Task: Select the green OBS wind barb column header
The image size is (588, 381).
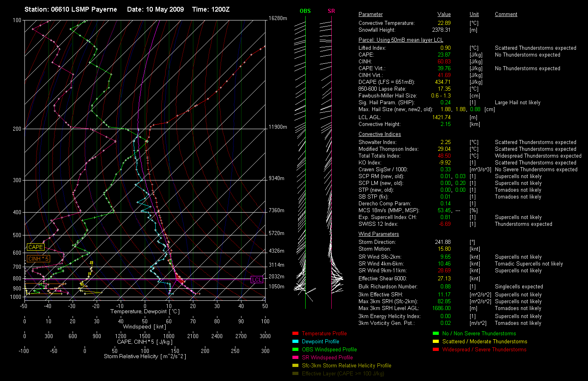Action: pyautogui.click(x=305, y=11)
